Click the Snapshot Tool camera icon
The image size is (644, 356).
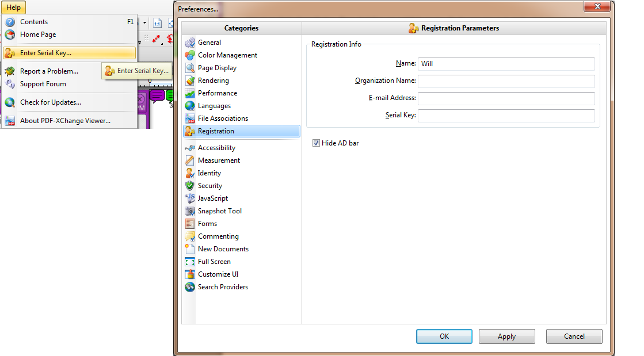point(190,211)
